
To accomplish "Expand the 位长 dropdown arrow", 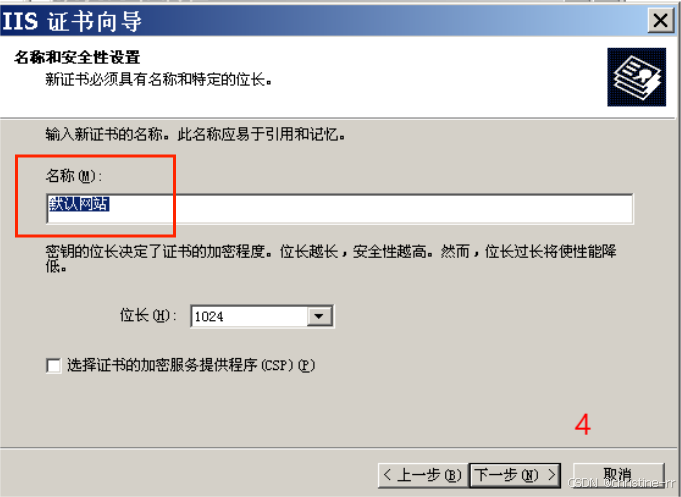I will click(x=319, y=316).
